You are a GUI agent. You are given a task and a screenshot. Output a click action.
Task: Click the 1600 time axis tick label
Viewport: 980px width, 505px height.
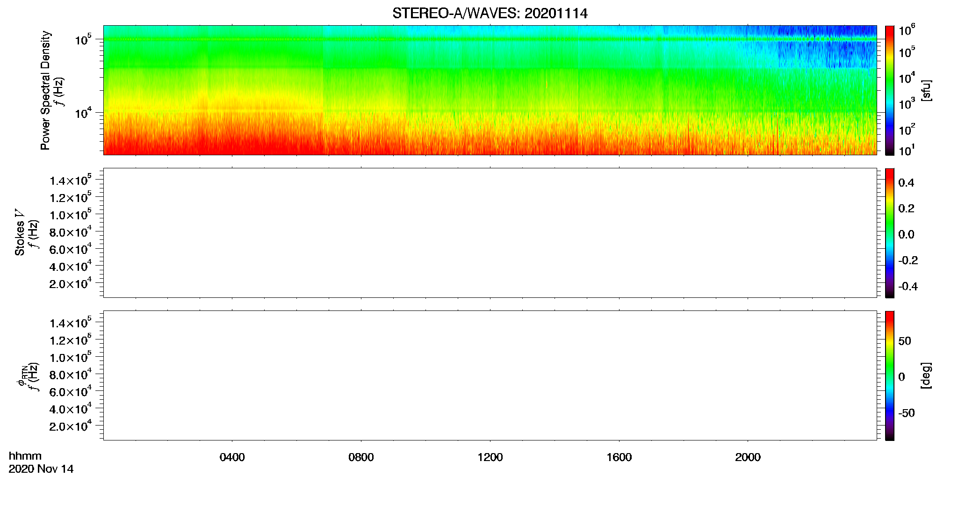click(619, 457)
